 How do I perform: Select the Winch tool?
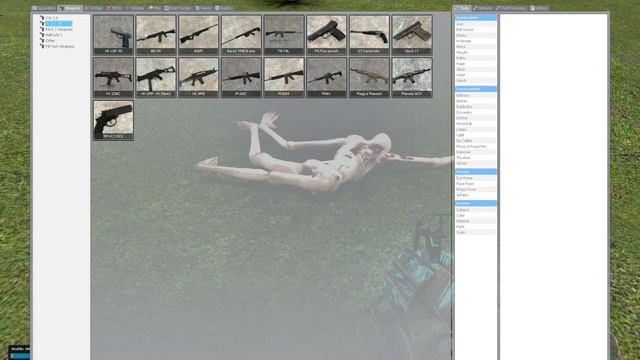click(476, 81)
